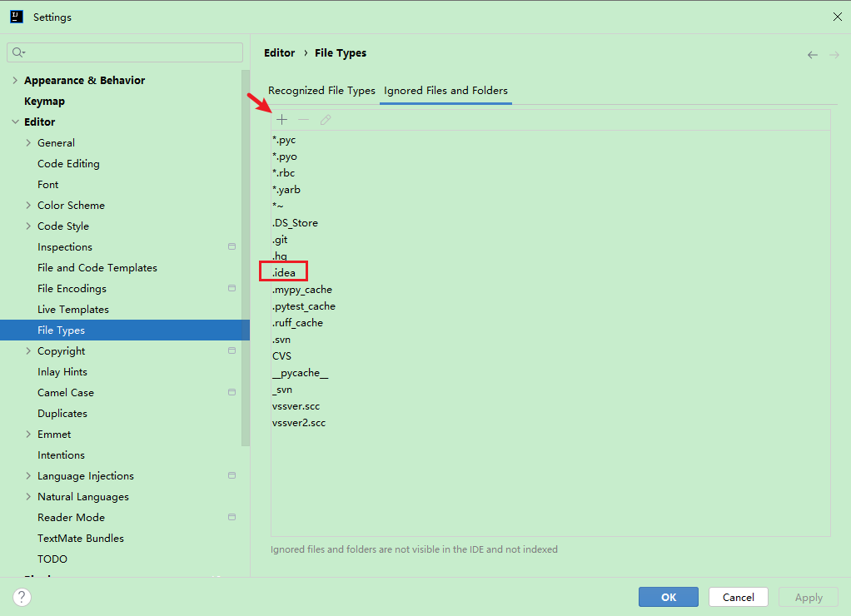The width and height of the screenshot is (851, 616).
Task: Collapse the Editor tree section
Action: (x=15, y=122)
